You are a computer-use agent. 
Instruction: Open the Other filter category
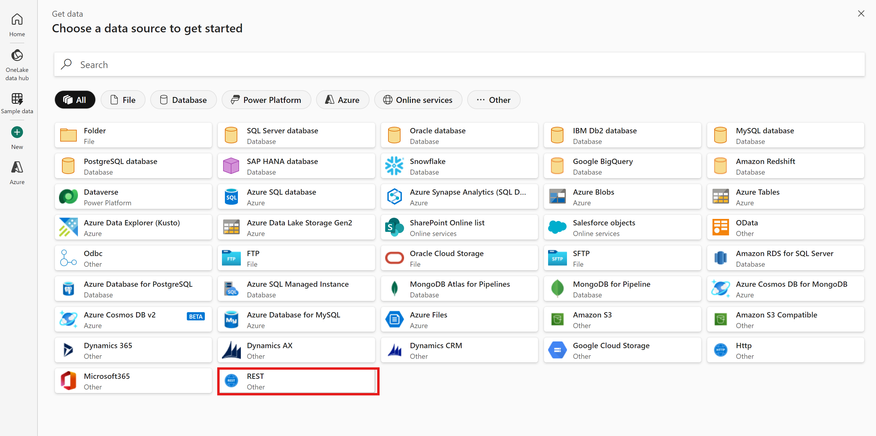(x=493, y=99)
